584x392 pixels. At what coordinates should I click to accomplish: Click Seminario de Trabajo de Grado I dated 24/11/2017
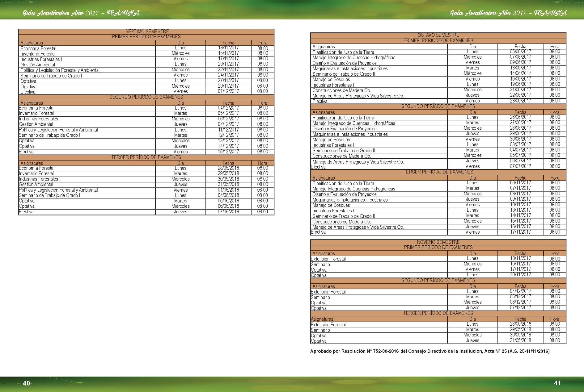[51, 76]
